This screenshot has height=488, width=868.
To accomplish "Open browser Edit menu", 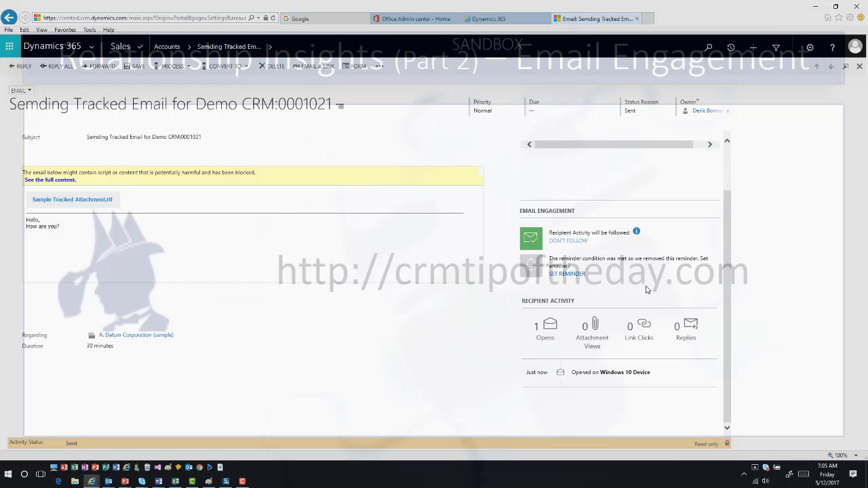I will (x=24, y=30).
